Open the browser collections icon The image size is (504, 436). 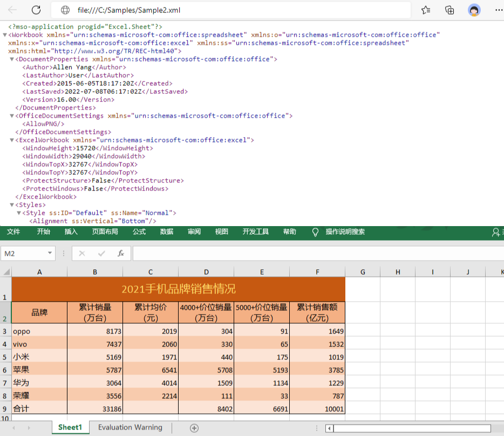449,10
